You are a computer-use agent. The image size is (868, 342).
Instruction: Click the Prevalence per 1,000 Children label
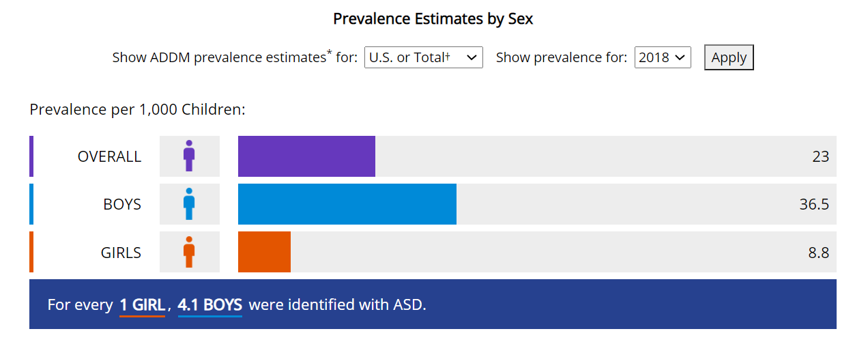pos(137,109)
